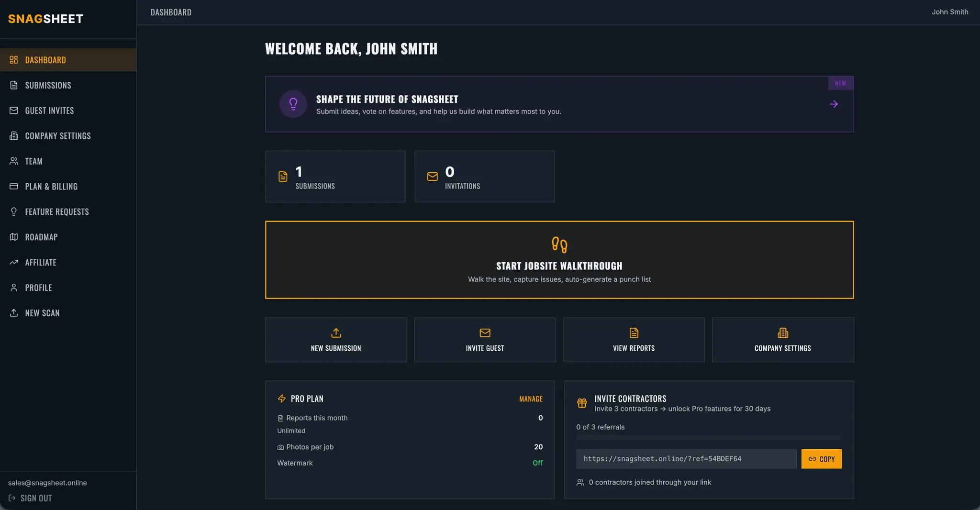This screenshot has width=980, height=510.
Task: Click the Profile person icon in sidebar
Action: pyautogui.click(x=14, y=288)
